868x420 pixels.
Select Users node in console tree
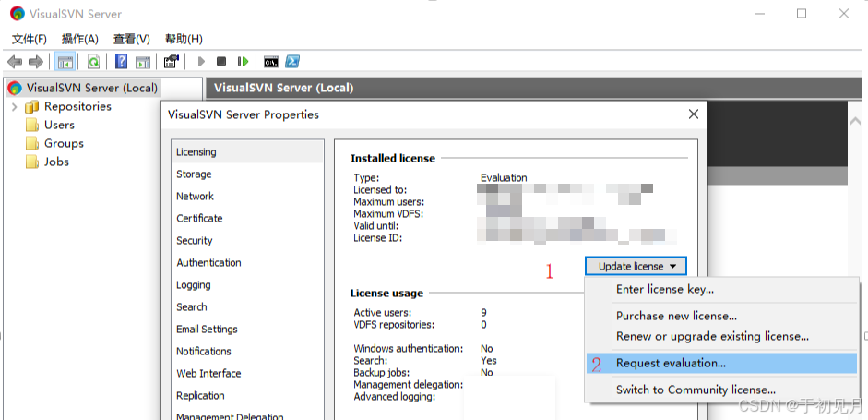[x=59, y=125]
